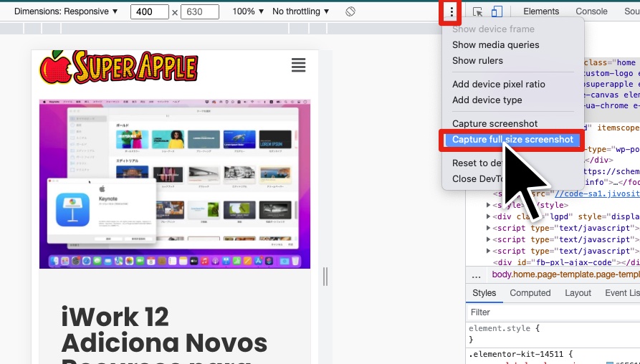The width and height of the screenshot is (640, 364).
Task: Open the hamburger menu on the website
Action: point(298,66)
